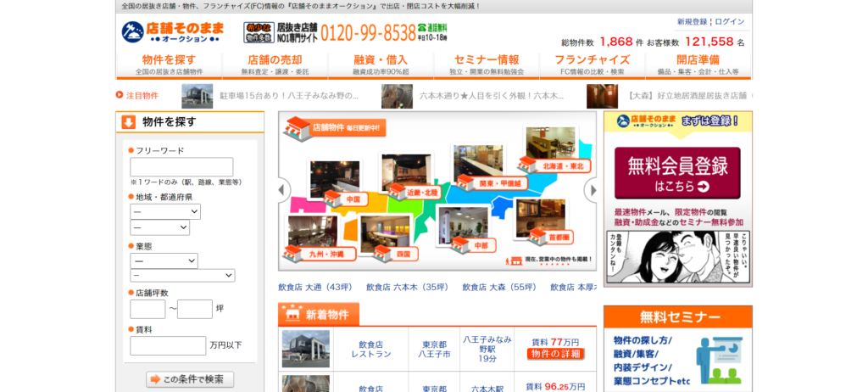Click the 無料会員登録 はこちら button
Viewport: 868px width, 392px height.
[676, 173]
